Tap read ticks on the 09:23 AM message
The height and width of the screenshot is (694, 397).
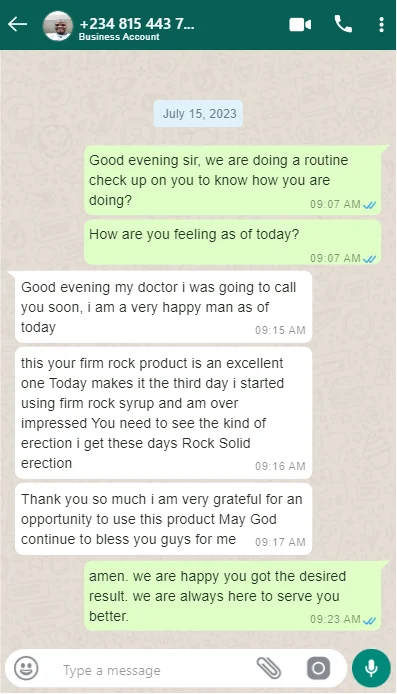370,621
